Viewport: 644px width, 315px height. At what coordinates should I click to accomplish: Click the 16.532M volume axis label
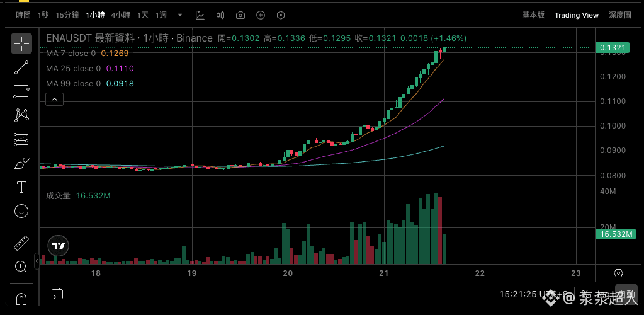pos(615,234)
